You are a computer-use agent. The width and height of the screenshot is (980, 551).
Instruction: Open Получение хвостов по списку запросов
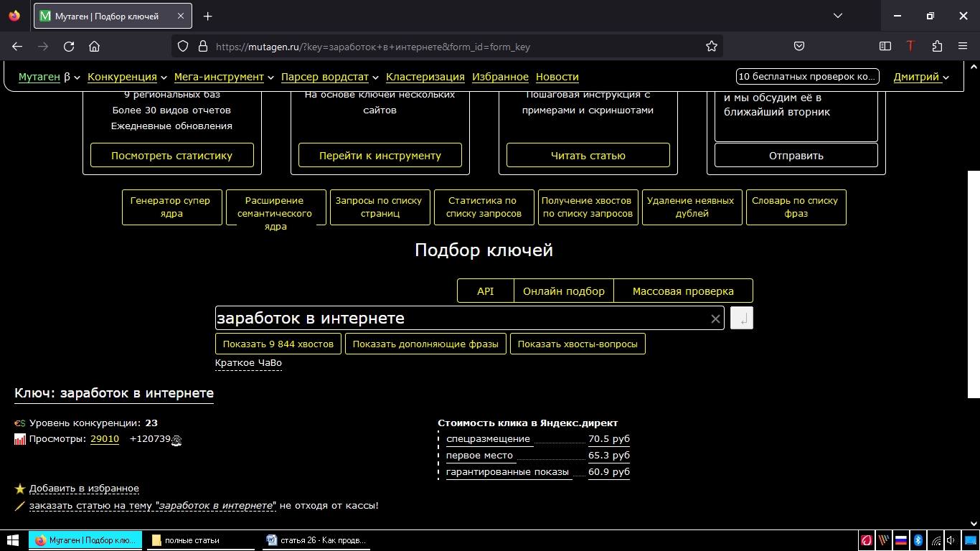click(x=588, y=207)
